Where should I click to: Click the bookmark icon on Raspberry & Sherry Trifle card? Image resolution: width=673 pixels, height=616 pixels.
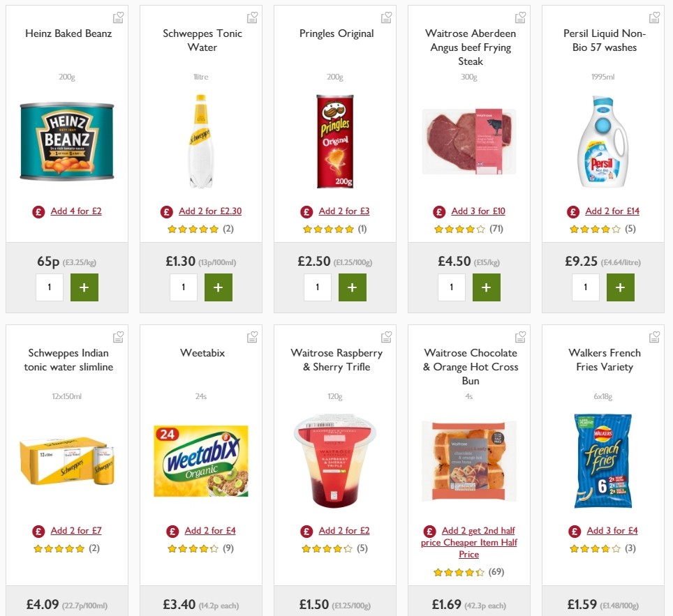(386, 336)
